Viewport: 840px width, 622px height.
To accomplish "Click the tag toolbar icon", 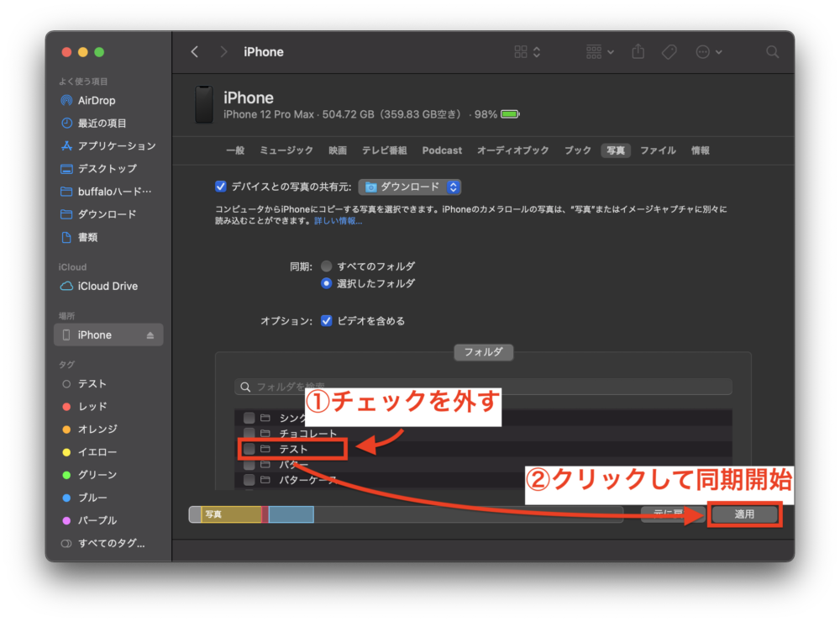I will pos(669,52).
